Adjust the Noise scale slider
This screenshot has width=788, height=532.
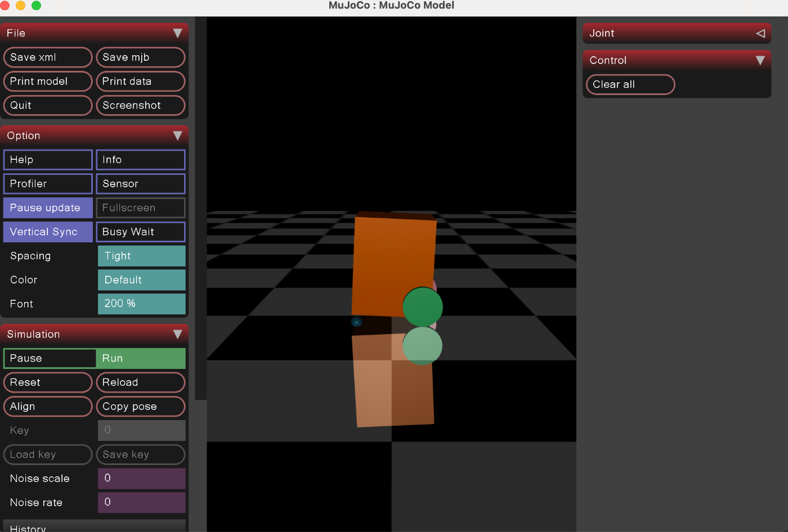[x=142, y=479]
